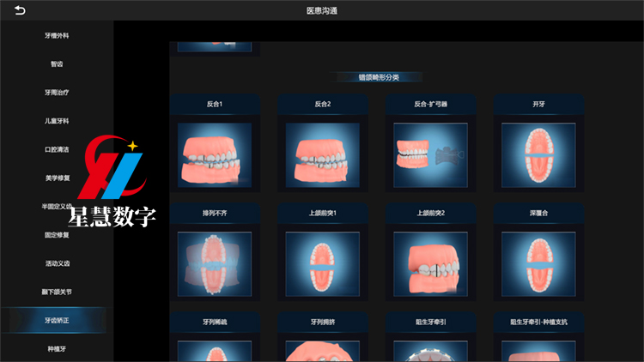Select the 上颌前突2 model image
This screenshot has height=362, width=644.
coord(430,264)
